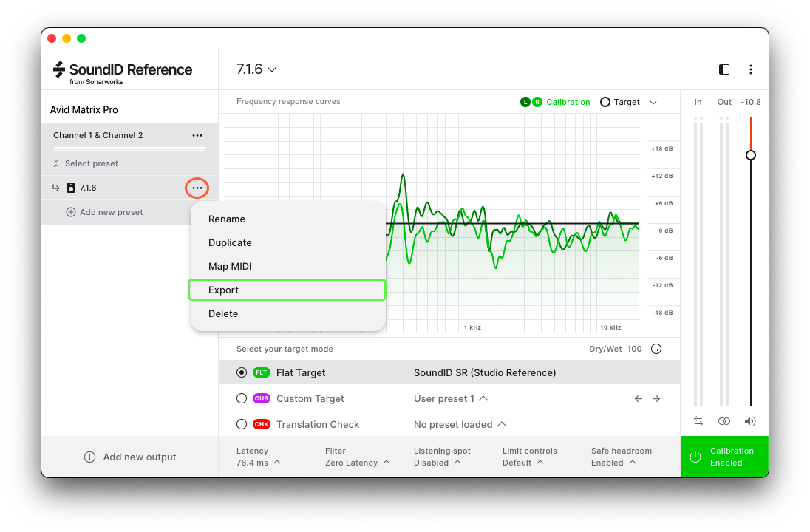Click the sidebar panel toggle icon
Image resolution: width=810 pixels, height=532 pixels.
point(724,69)
